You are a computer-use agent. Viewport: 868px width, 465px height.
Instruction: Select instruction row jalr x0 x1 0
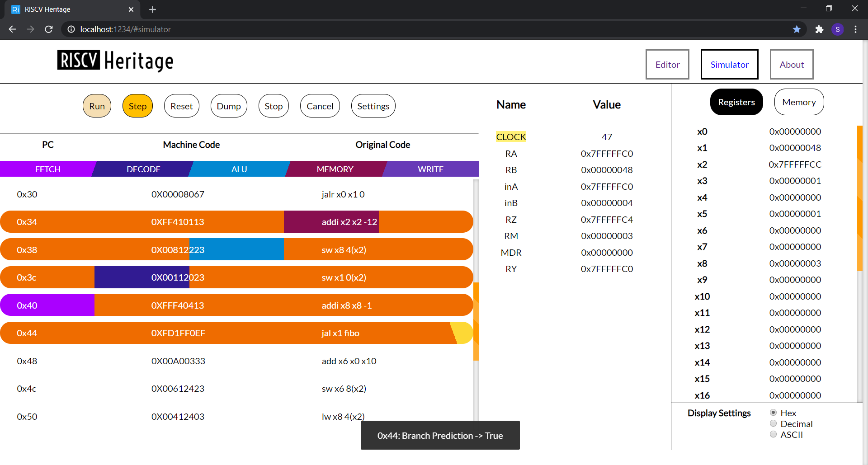pos(236,194)
